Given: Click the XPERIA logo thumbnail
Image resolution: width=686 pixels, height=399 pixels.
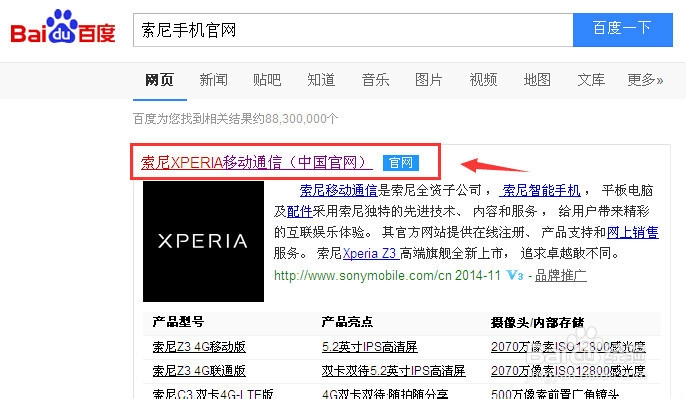Looking at the screenshot, I should coord(203,242).
